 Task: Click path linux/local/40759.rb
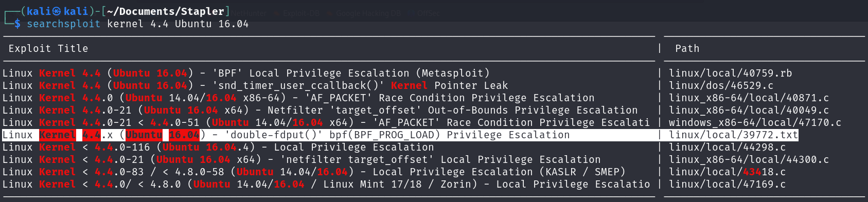coord(731,73)
